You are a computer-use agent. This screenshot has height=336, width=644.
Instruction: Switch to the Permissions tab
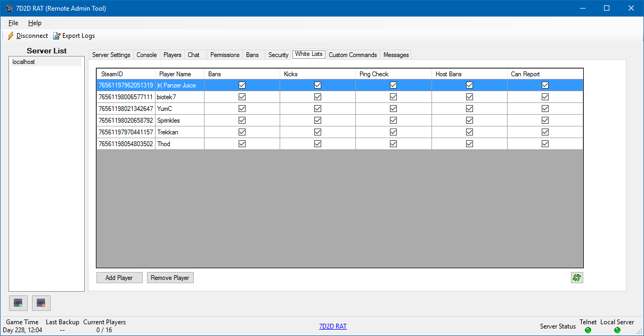pos(224,55)
